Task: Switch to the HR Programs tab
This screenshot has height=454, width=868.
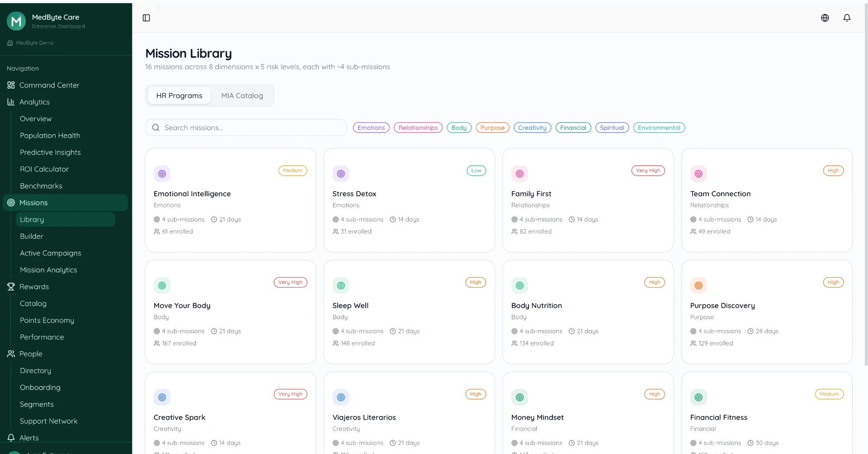Action: pos(179,96)
